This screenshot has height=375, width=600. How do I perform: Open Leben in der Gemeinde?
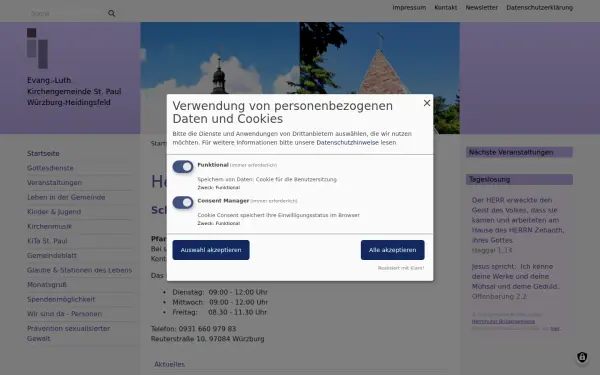coord(66,197)
